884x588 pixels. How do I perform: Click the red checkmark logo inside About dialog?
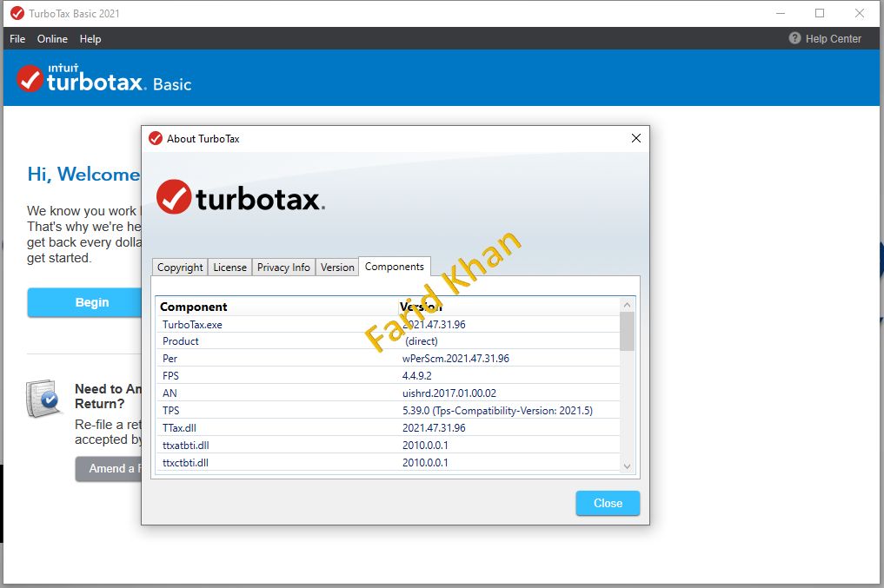point(174,197)
